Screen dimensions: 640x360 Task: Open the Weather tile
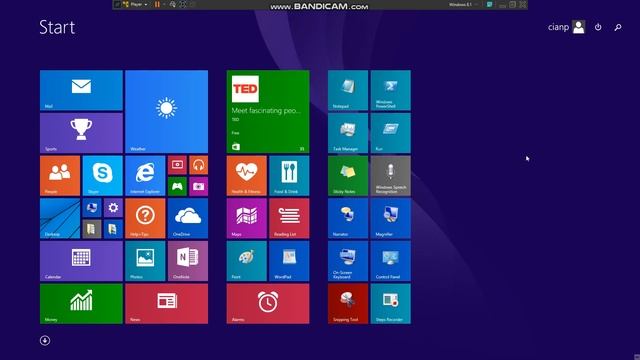click(x=167, y=111)
